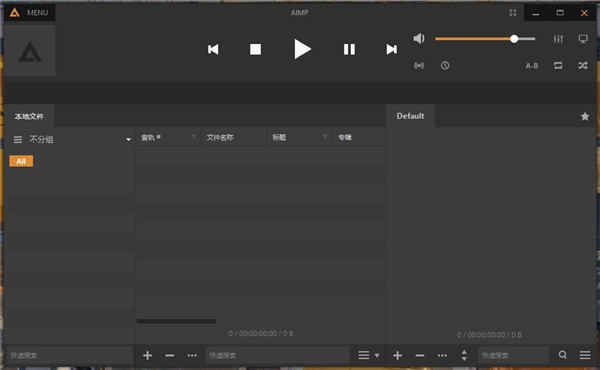This screenshot has height=370, width=600.
Task: Expand the 不分组 grouping dropdown
Action: coord(128,140)
